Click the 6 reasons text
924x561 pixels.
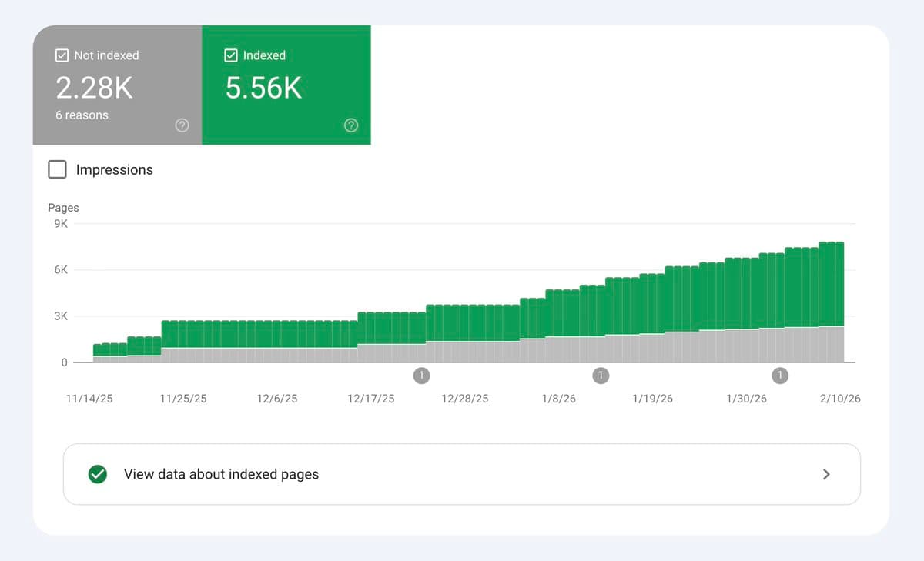tap(82, 115)
